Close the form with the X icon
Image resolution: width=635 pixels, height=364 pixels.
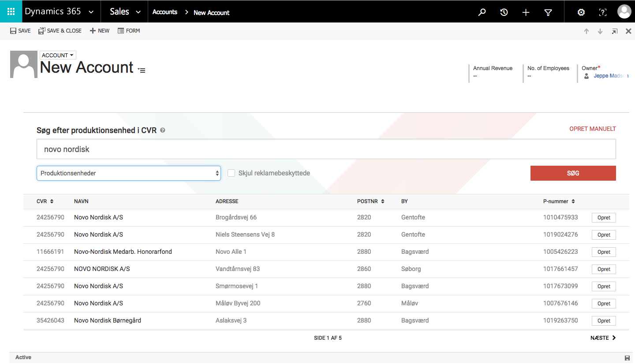[628, 31]
